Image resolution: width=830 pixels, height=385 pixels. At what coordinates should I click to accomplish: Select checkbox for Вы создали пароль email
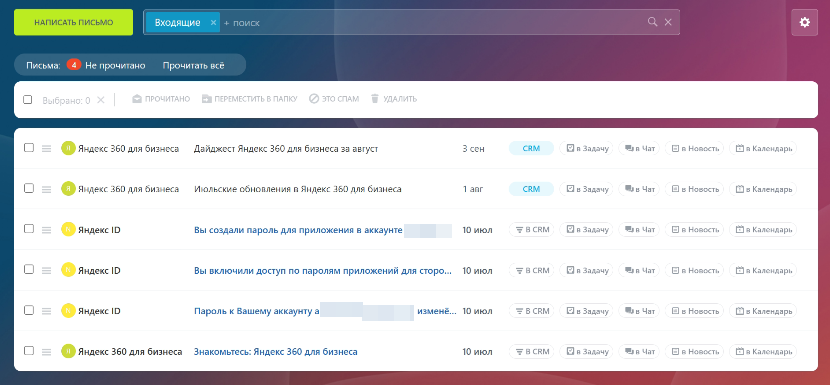pyautogui.click(x=29, y=229)
